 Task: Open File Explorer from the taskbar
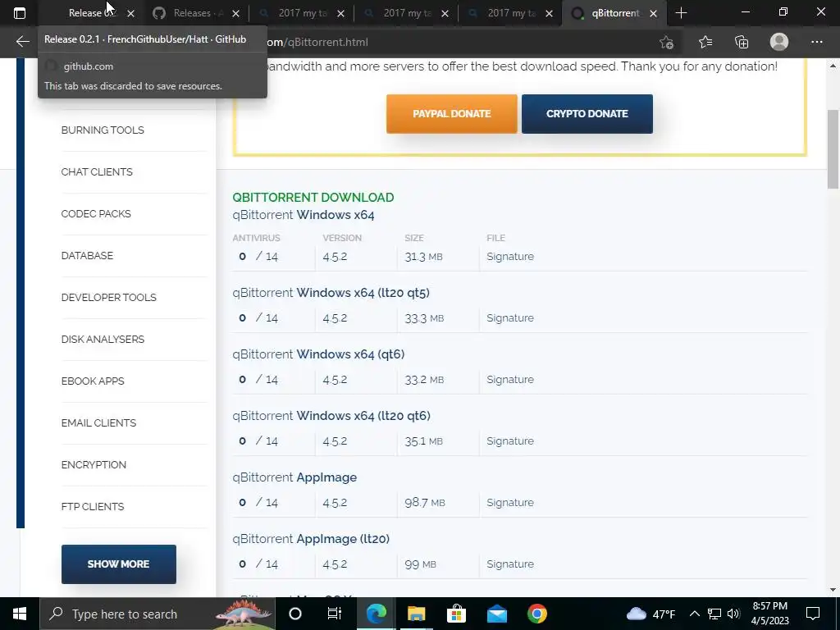(x=416, y=614)
